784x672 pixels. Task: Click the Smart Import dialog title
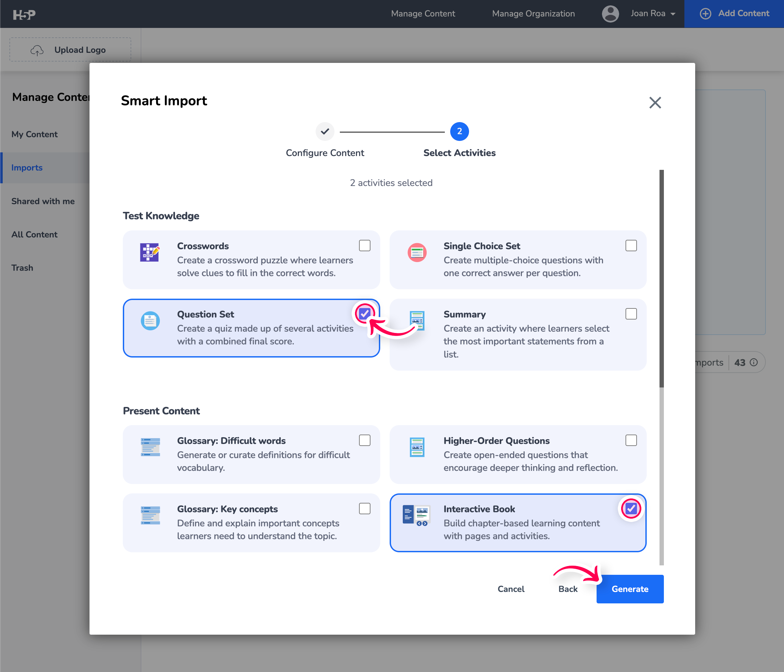[x=164, y=101]
